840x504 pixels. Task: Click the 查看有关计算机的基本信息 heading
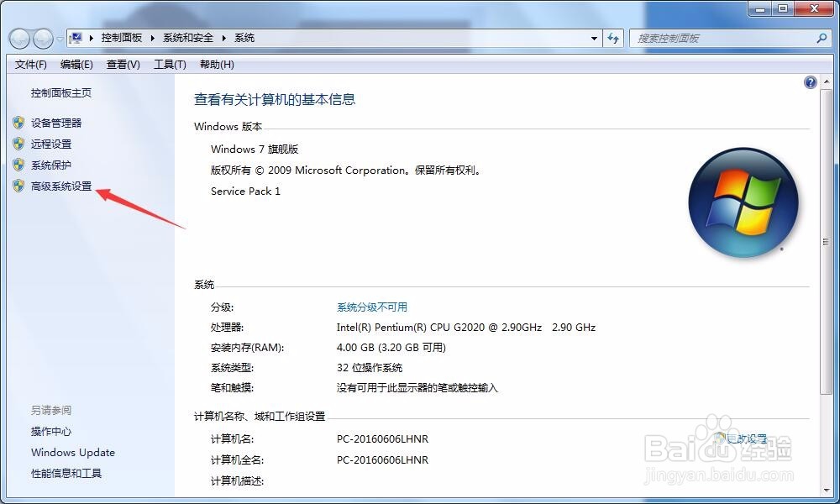tap(275, 100)
